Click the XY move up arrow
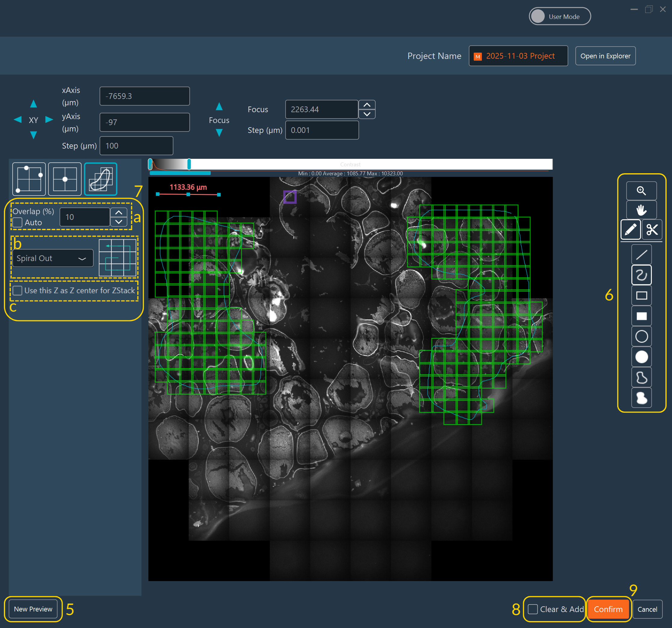The image size is (672, 628). (x=33, y=104)
